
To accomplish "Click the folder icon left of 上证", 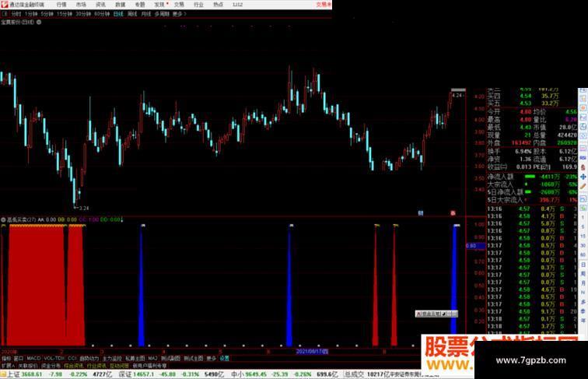I will tap(3, 374).
